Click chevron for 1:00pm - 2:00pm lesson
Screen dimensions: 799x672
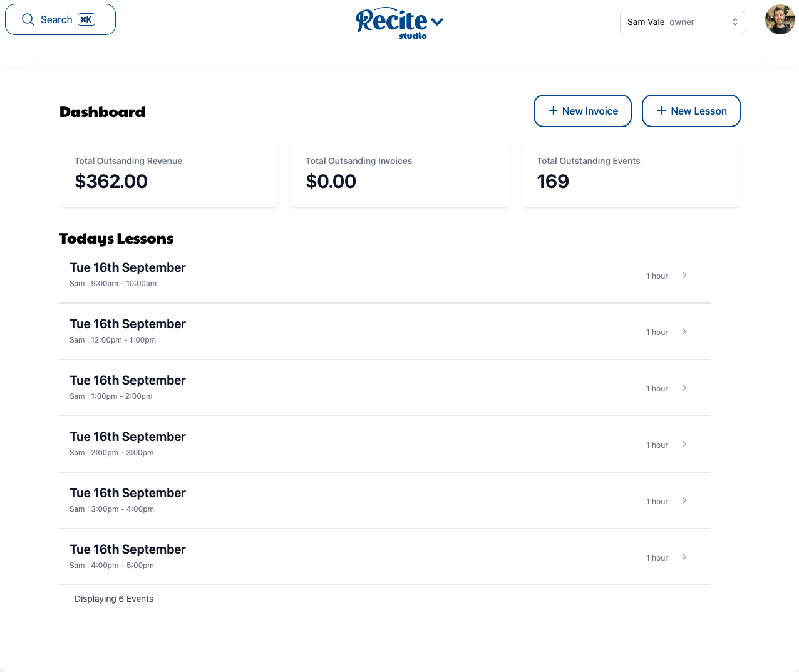point(684,388)
